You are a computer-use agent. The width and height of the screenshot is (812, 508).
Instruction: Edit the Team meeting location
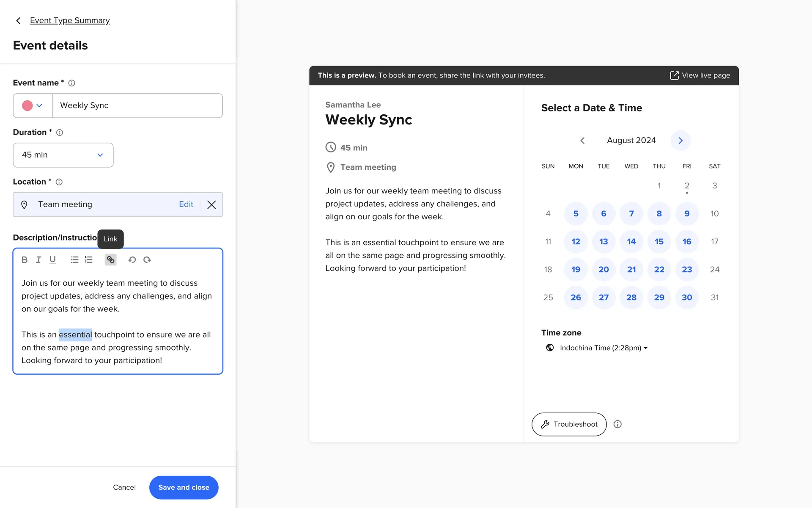(x=186, y=204)
